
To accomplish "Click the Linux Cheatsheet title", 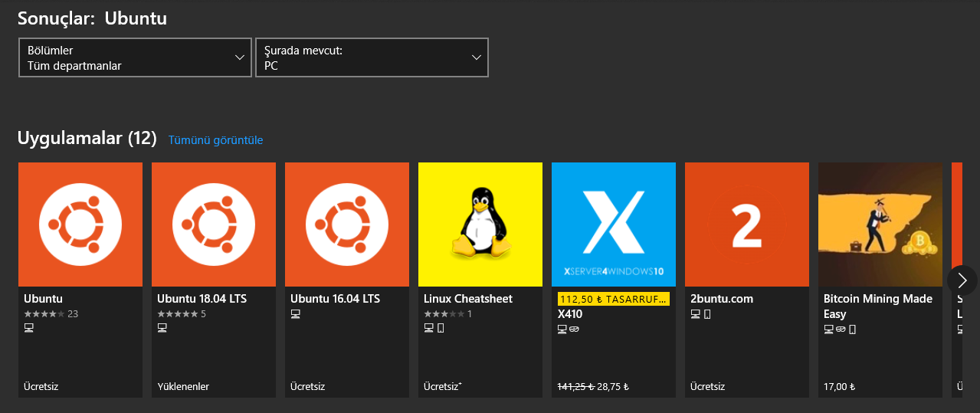I will point(468,299).
